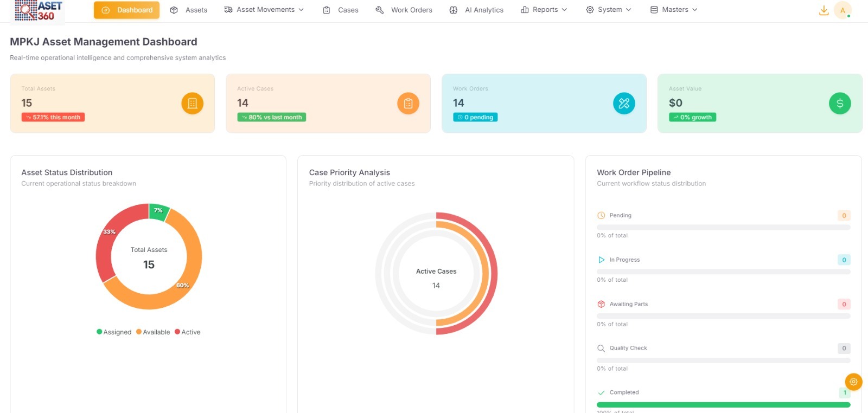Toggle the Available legend item
Screen dimensions: 868x413
153,332
